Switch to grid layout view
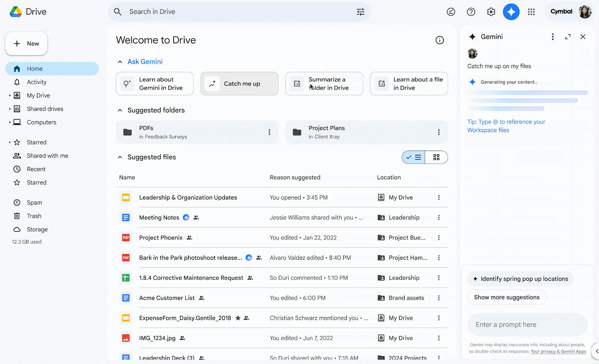The height and width of the screenshot is (364, 599). [x=436, y=157]
